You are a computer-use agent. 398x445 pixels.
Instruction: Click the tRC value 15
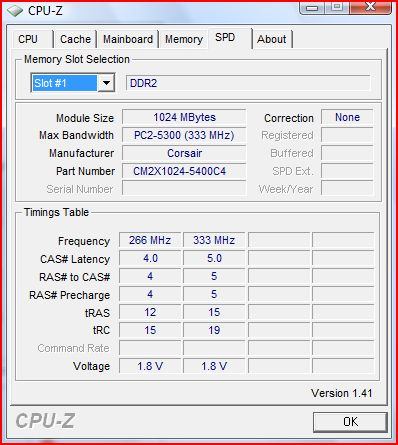click(x=150, y=330)
